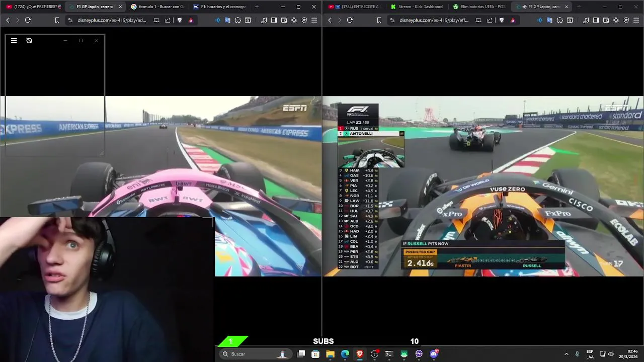The width and height of the screenshot is (644, 362).
Task: Click the left window address bar URL
Action: (x=112, y=20)
